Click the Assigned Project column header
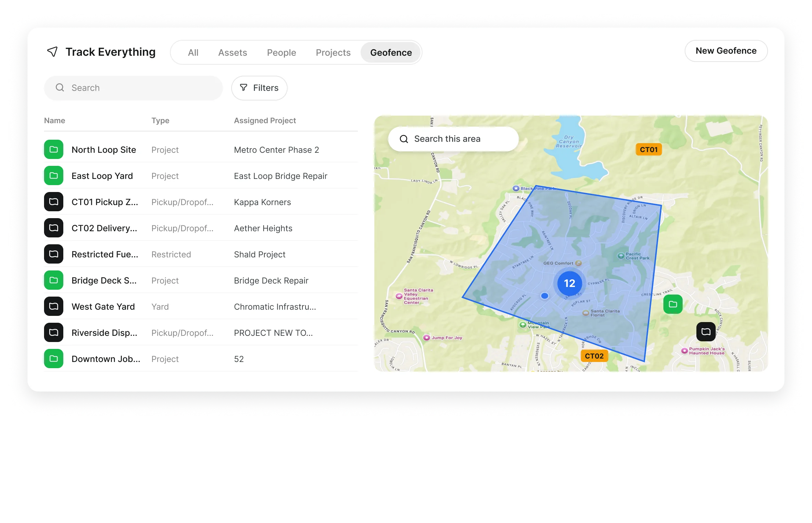Screen dimensions: 812x523 pyautogui.click(x=265, y=120)
